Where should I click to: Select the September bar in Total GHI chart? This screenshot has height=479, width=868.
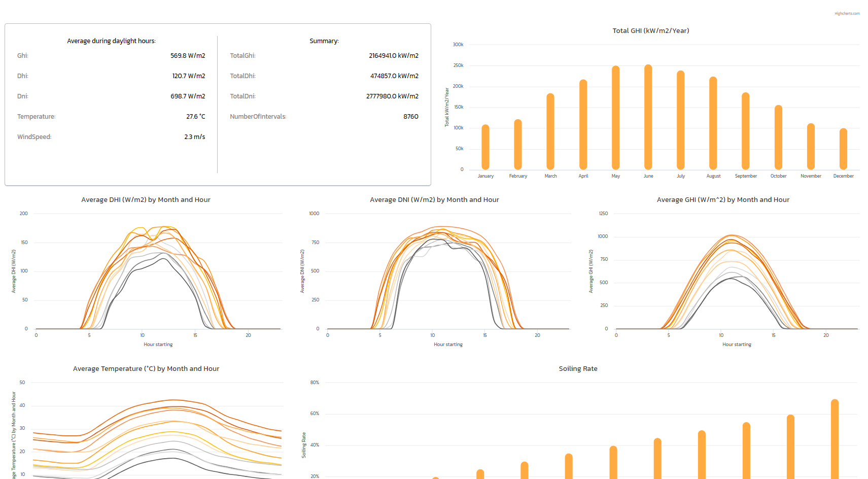pos(746,131)
